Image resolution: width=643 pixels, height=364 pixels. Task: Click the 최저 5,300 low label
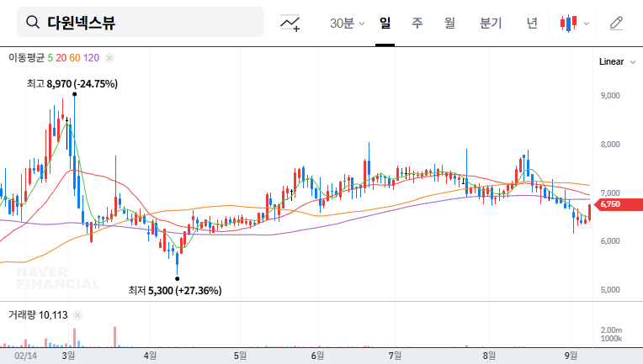tap(175, 291)
